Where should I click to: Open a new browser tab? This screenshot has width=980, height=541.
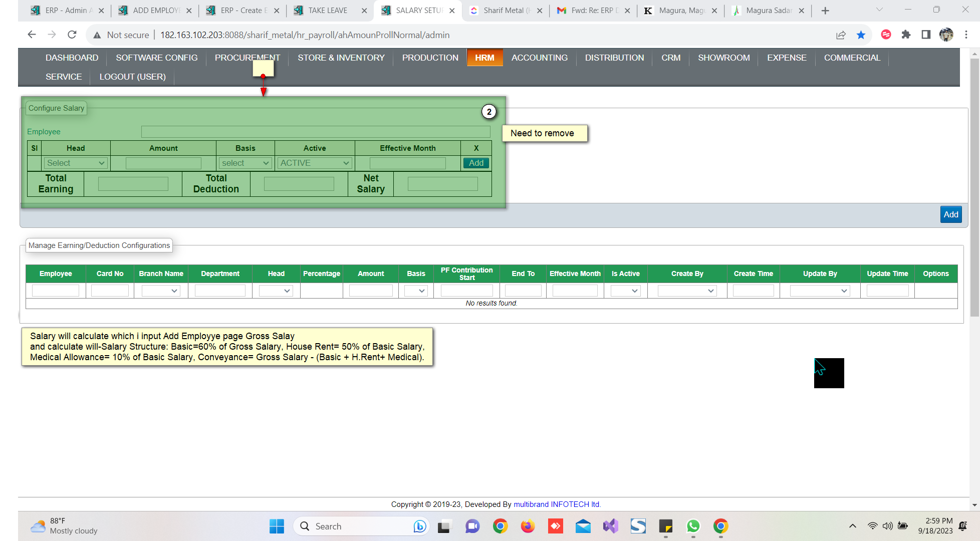825,11
